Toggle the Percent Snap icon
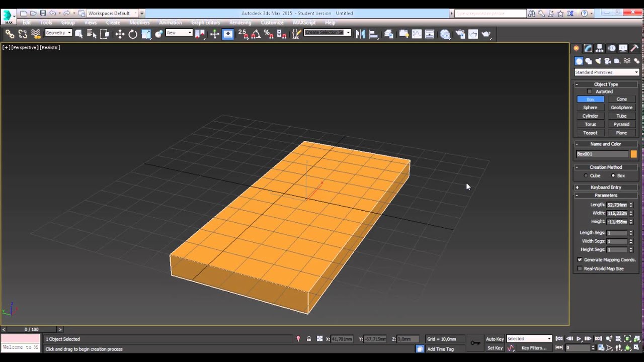 [x=269, y=34]
